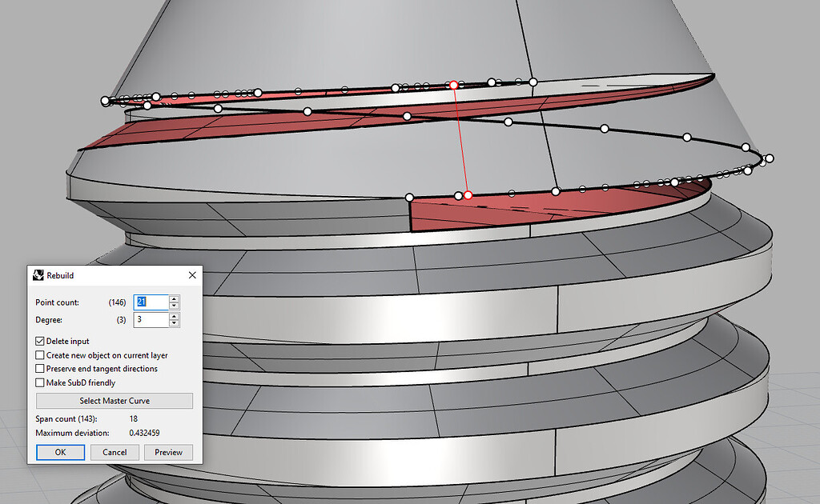
Task: Click the control point at the curve's left end
Action: point(104,101)
